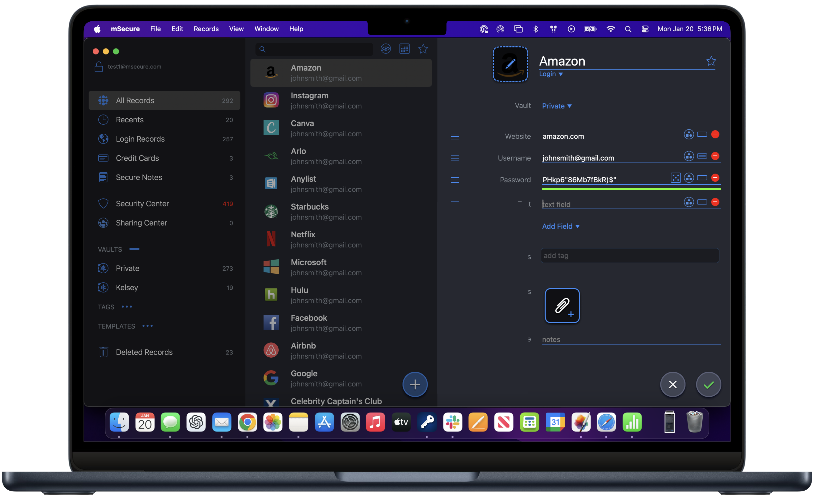This screenshot has height=504, width=816.
Task: Cancel editing with the X button
Action: pyautogui.click(x=673, y=384)
